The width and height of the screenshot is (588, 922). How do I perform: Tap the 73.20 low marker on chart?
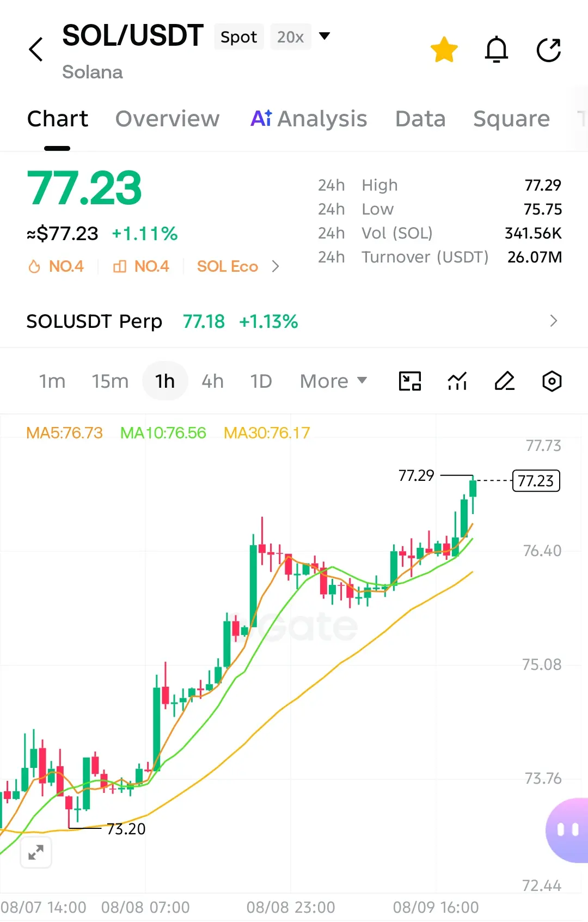(x=126, y=829)
